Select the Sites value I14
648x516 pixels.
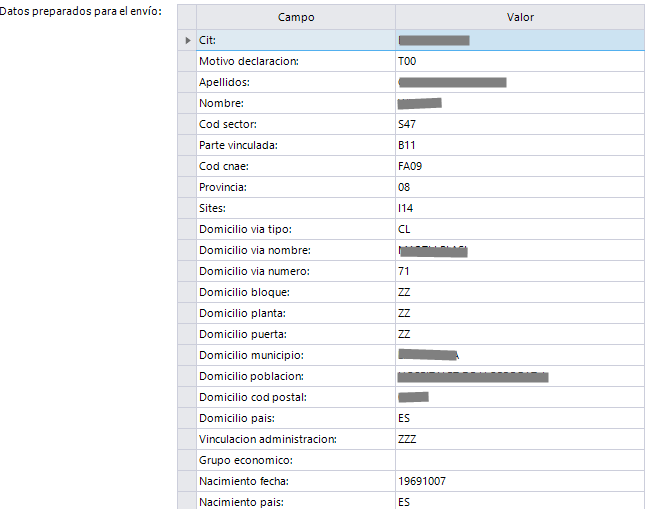point(405,208)
